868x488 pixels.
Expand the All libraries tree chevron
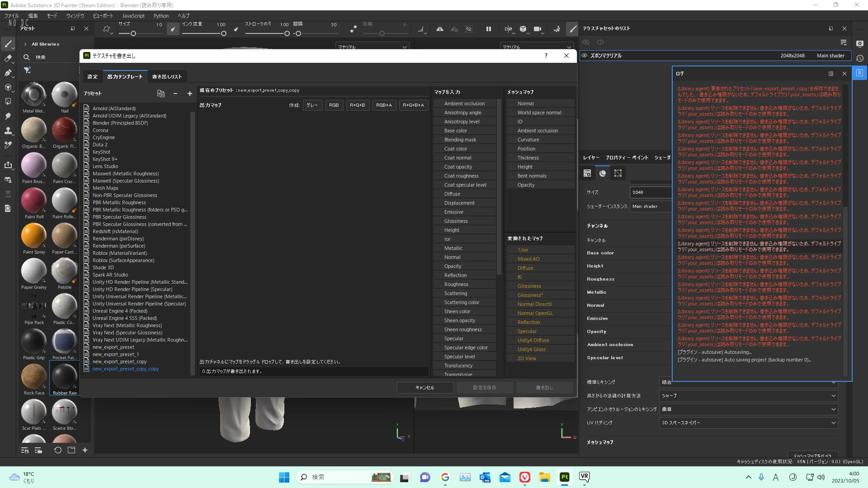pos(25,44)
